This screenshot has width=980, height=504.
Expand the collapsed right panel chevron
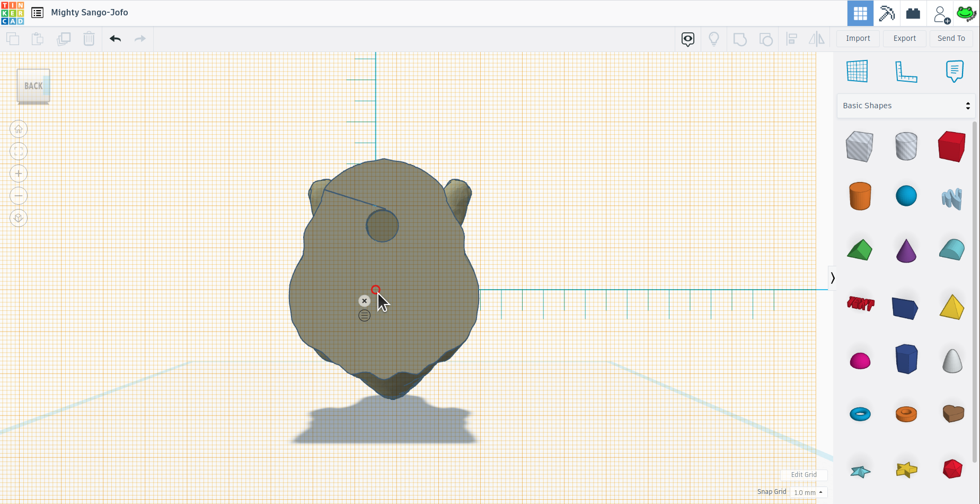pos(832,277)
